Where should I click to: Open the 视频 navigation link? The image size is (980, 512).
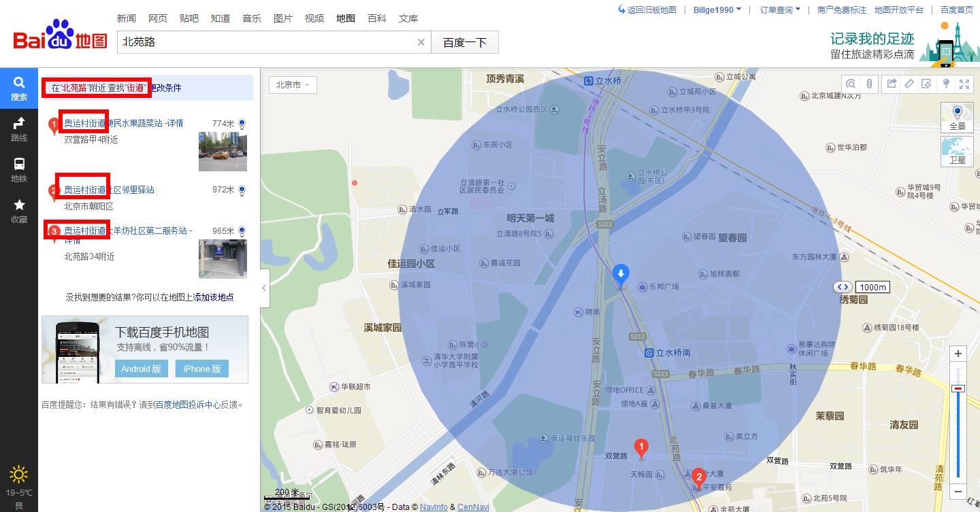point(314,18)
